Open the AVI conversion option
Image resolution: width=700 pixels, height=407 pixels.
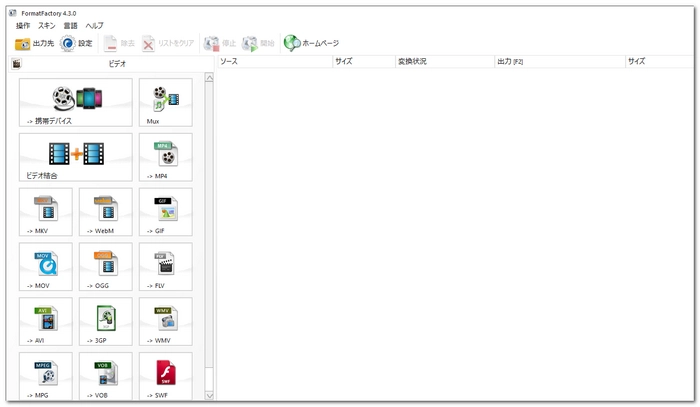45,322
